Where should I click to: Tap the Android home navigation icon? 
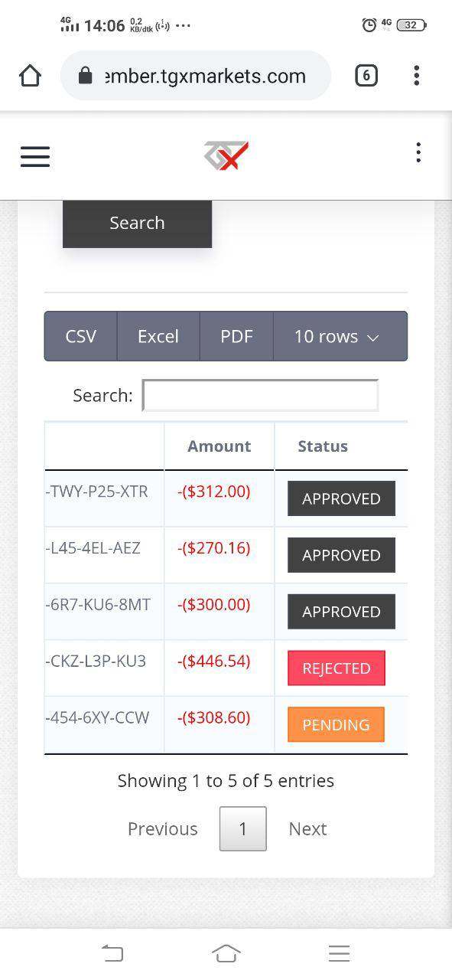226,953
